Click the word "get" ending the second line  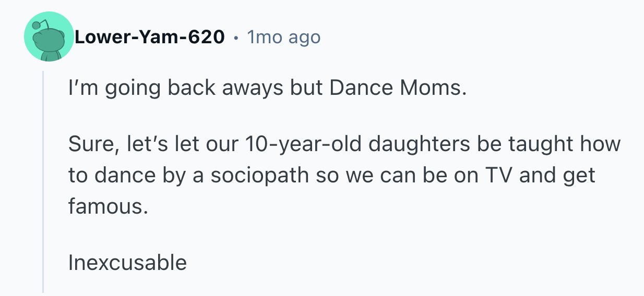tap(579, 175)
